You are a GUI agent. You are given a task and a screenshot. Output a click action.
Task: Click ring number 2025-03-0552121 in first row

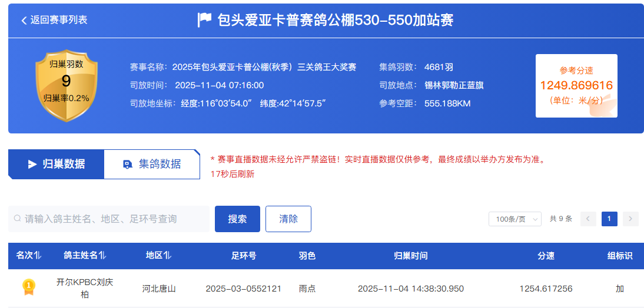(x=243, y=289)
